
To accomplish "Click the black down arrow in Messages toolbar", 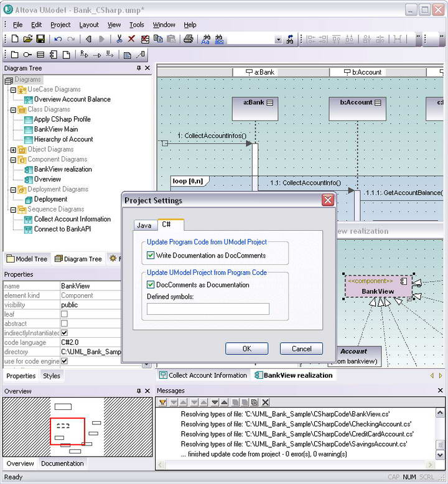I will [215, 403].
